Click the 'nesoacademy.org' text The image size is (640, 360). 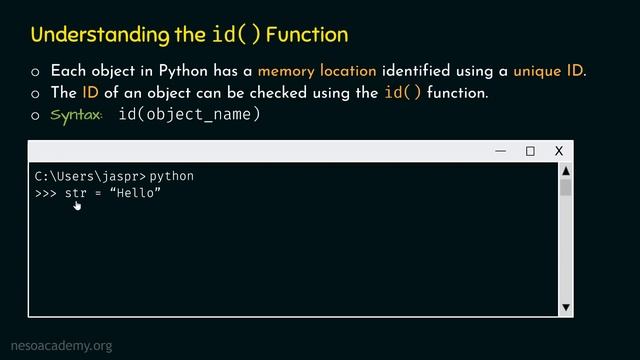point(61,346)
